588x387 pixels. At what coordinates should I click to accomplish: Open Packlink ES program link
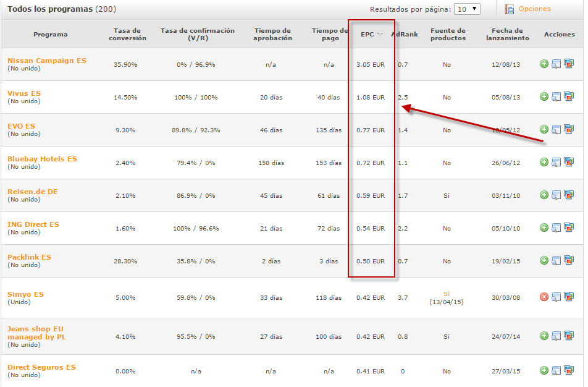click(x=29, y=257)
